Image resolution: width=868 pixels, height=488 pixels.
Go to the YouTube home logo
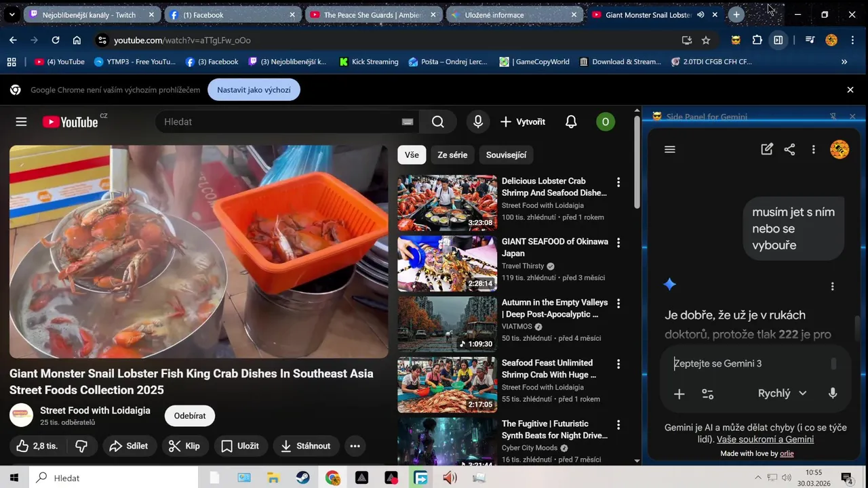click(x=71, y=122)
